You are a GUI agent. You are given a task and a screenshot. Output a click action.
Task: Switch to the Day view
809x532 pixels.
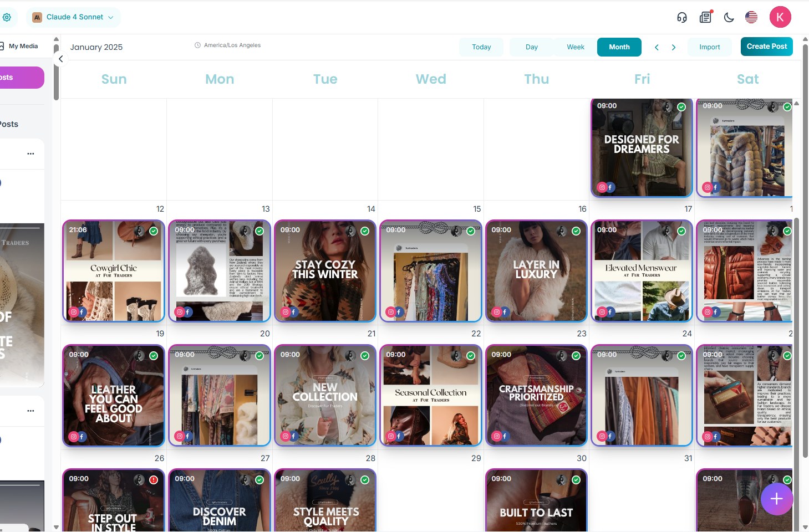532,47
